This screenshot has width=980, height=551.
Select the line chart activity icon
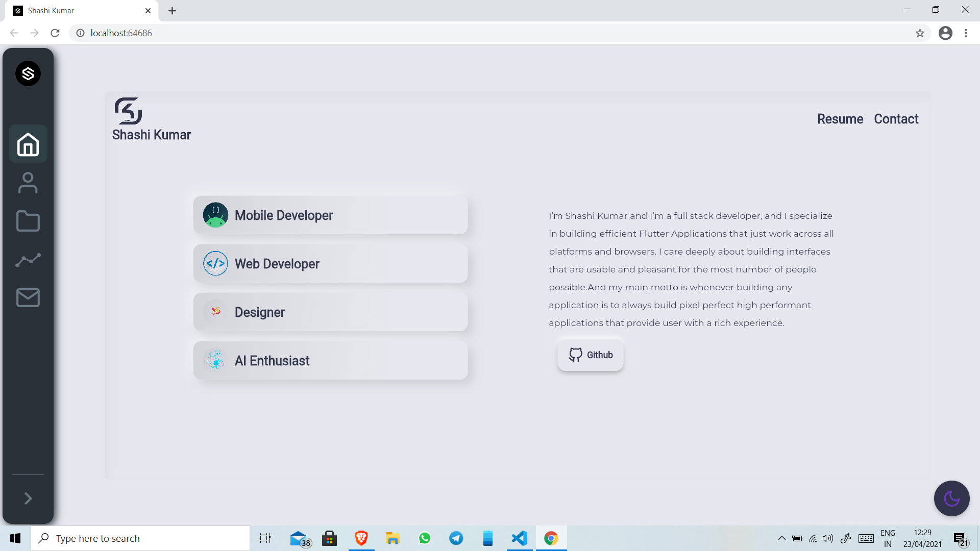[28, 260]
